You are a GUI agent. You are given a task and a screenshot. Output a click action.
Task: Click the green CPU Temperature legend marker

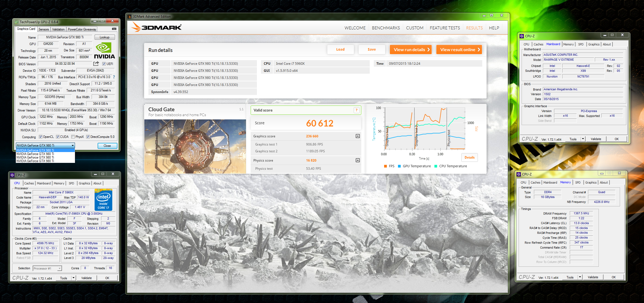(436, 166)
